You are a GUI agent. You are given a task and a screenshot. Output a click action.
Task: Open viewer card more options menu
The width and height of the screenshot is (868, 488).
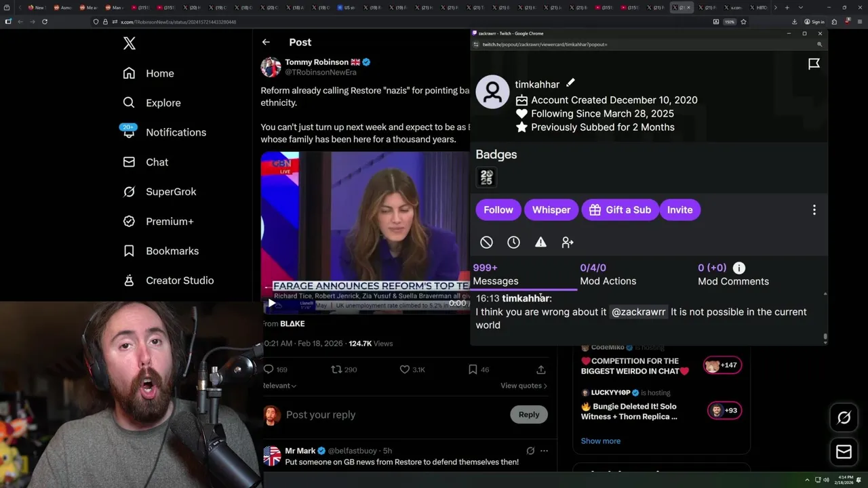(814, 210)
